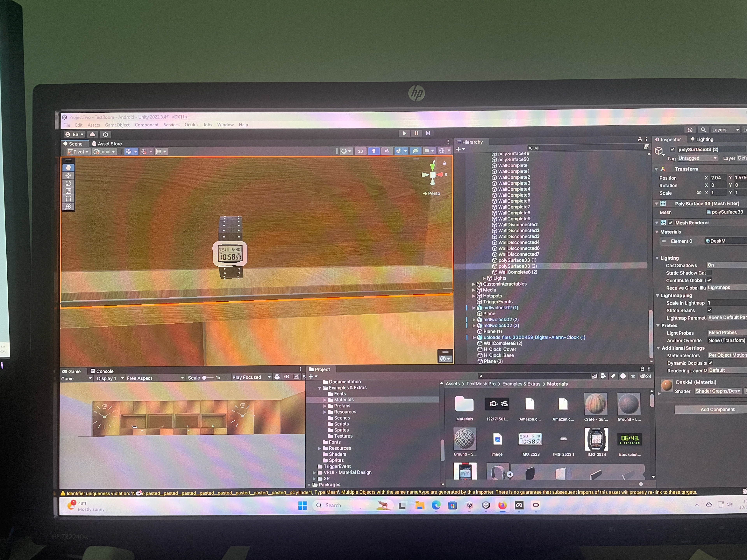Collapse the Examples & Extras folder
Image resolution: width=747 pixels, height=560 pixels.
(x=319, y=388)
